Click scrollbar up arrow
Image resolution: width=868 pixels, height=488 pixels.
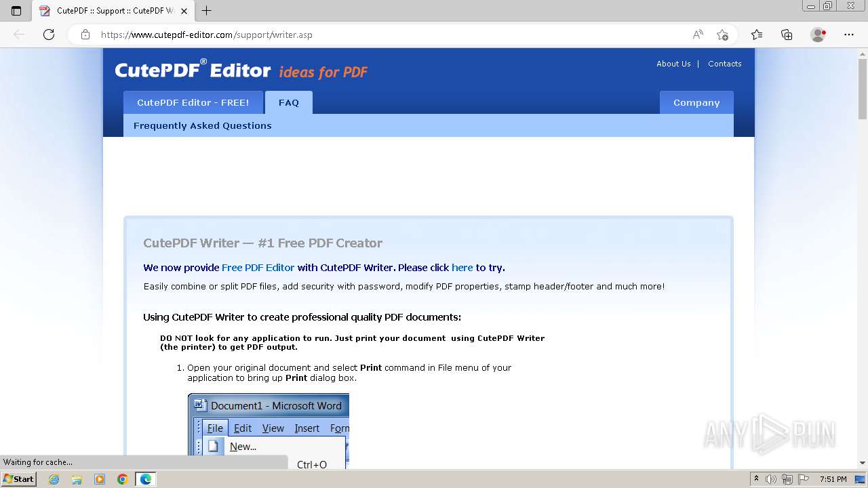(862, 53)
